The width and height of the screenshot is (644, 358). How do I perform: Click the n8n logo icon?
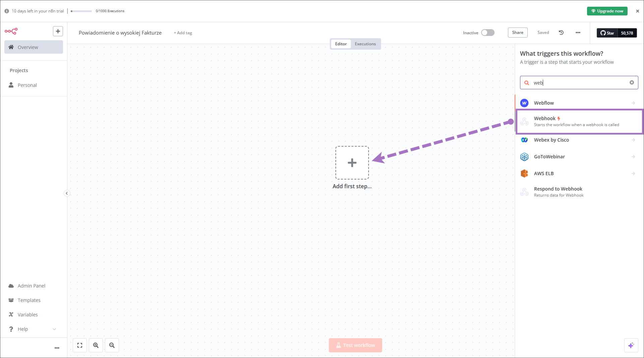[11, 31]
